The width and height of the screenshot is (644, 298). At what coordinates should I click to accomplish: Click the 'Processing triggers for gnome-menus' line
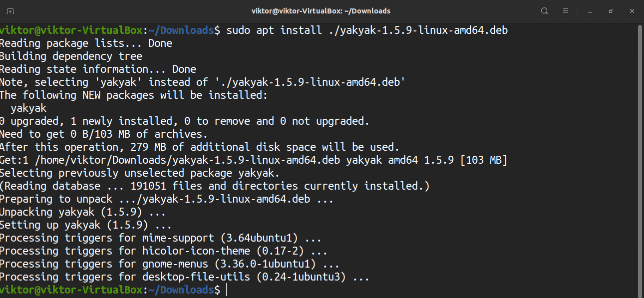coord(169,264)
